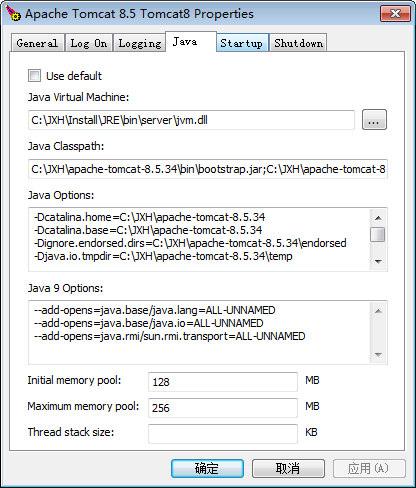Click in the Java Classpath field
This screenshot has height=488, width=416.
[x=208, y=169]
